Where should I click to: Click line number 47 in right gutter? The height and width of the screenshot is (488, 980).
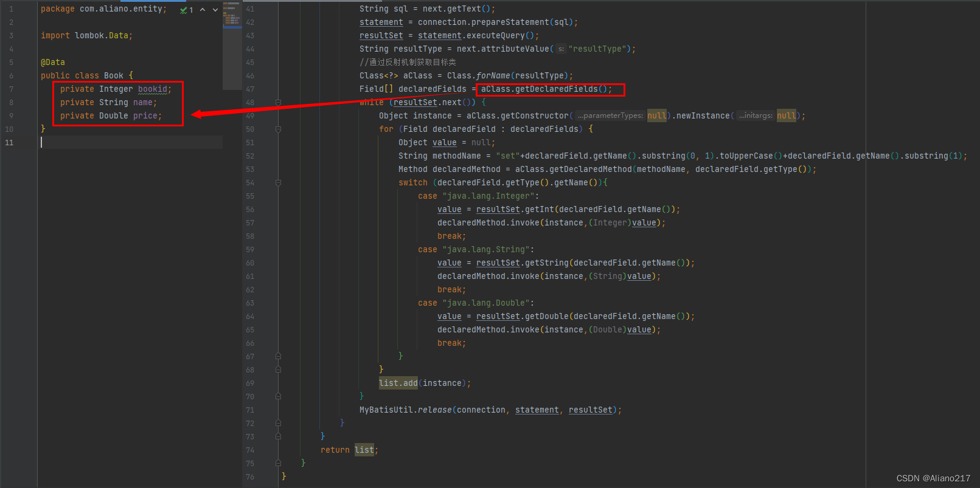[250, 89]
